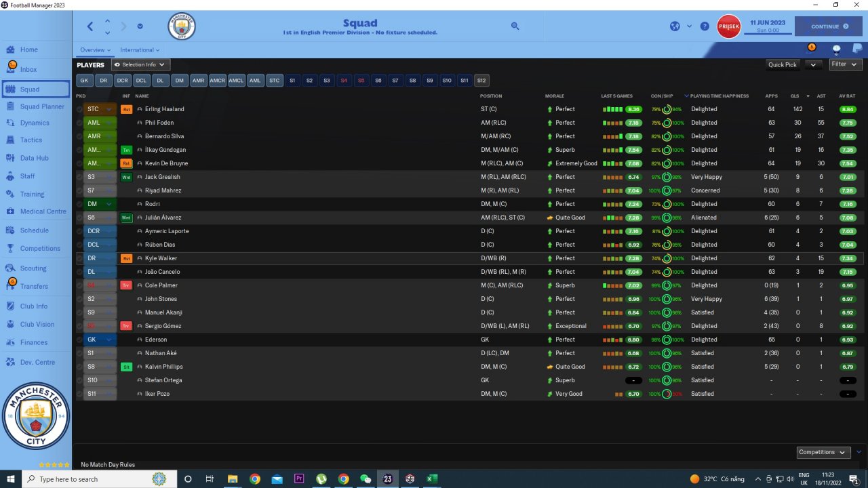Viewport: 868px width, 488px height.
Task: Open the notifications icon with orange badge
Action: pos(810,49)
